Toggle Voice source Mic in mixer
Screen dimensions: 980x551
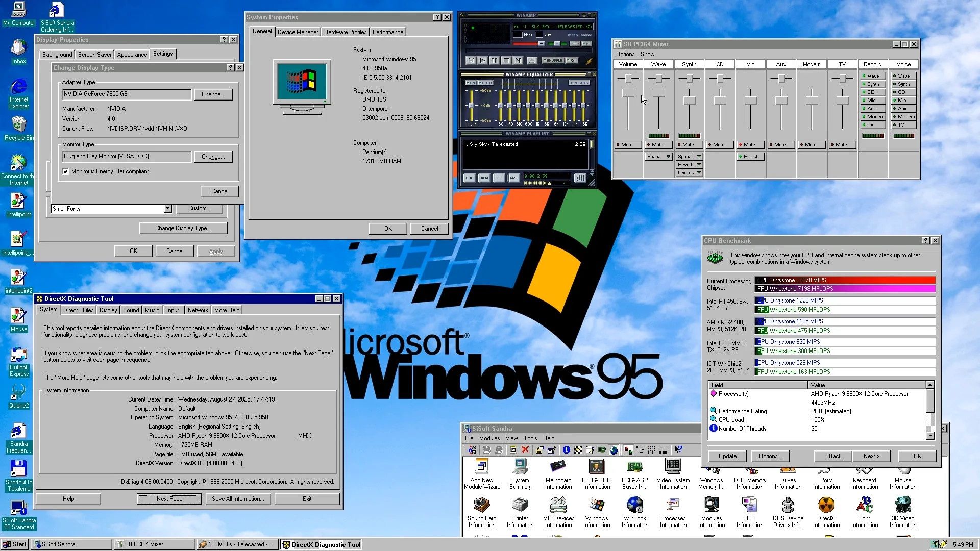tap(903, 101)
